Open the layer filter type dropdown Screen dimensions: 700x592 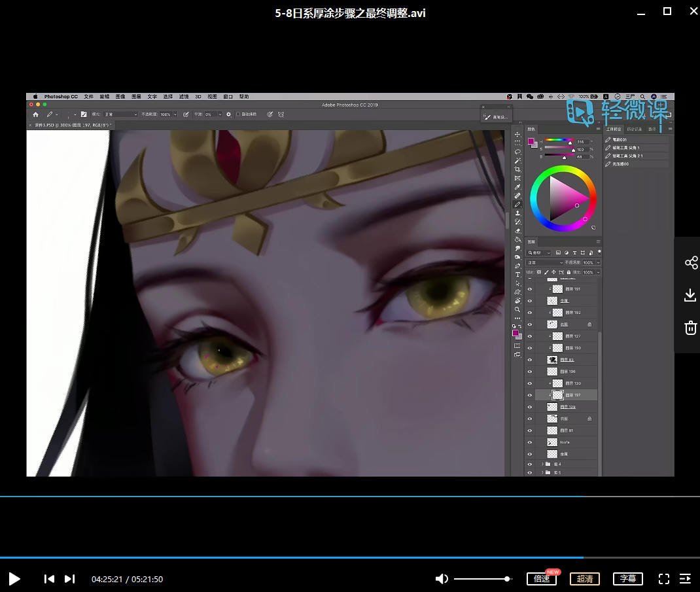click(x=539, y=252)
